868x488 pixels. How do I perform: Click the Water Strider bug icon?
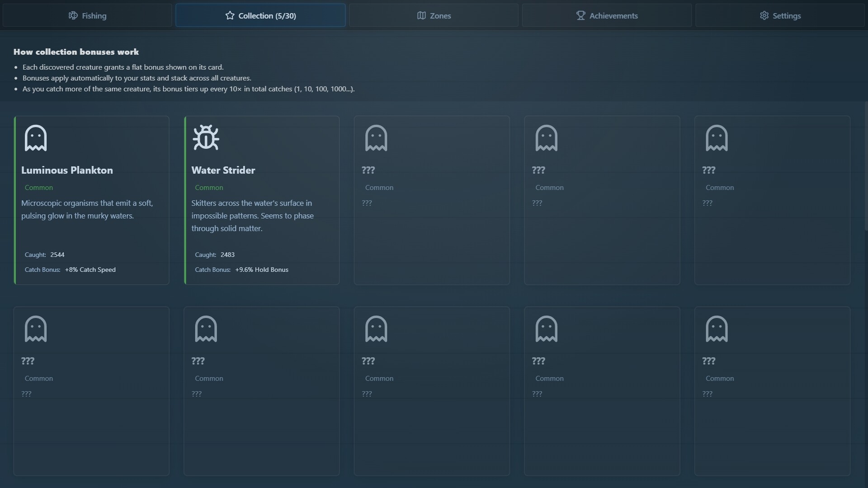pos(206,137)
